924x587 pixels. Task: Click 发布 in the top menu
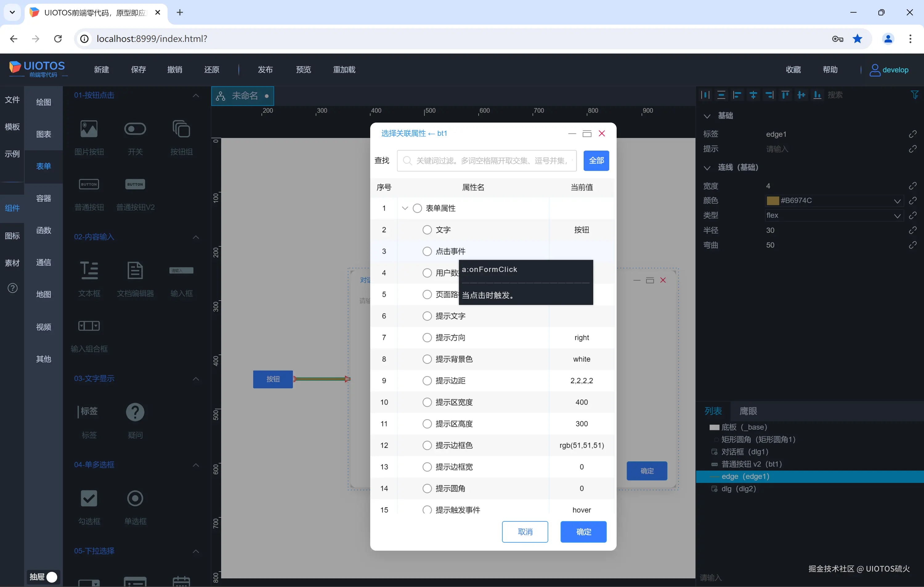265,70
